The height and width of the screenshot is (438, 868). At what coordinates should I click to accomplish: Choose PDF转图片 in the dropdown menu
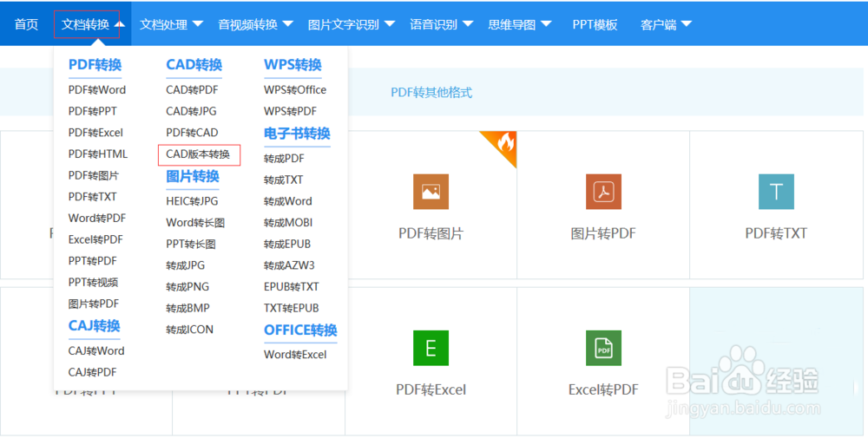coord(93,175)
